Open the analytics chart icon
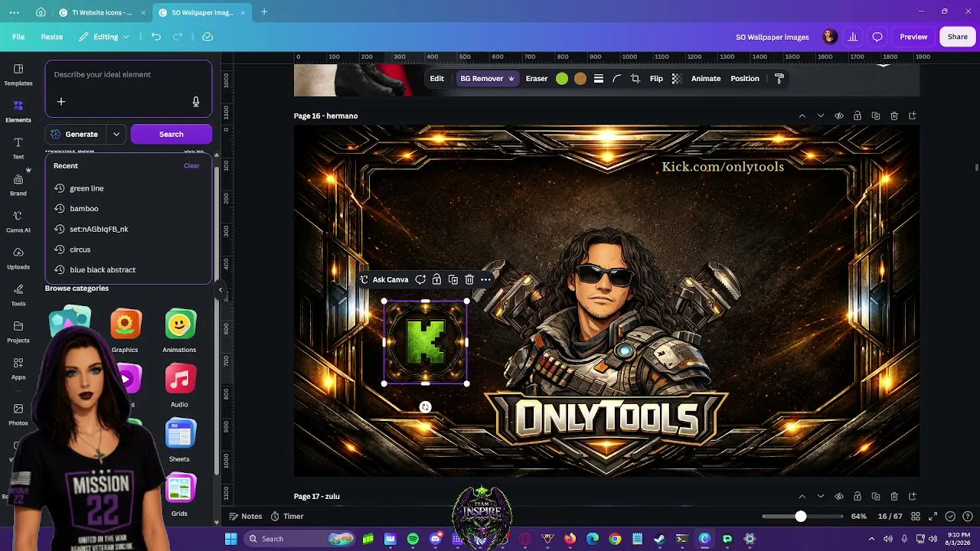This screenshot has height=551, width=980. click(853, 37)
